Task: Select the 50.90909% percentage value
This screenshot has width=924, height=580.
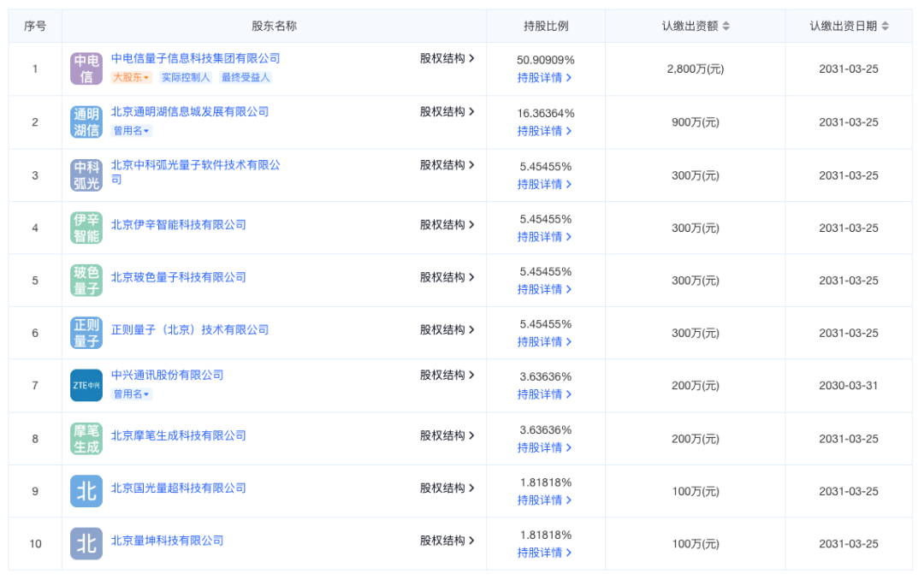Action: pos(546,60)
